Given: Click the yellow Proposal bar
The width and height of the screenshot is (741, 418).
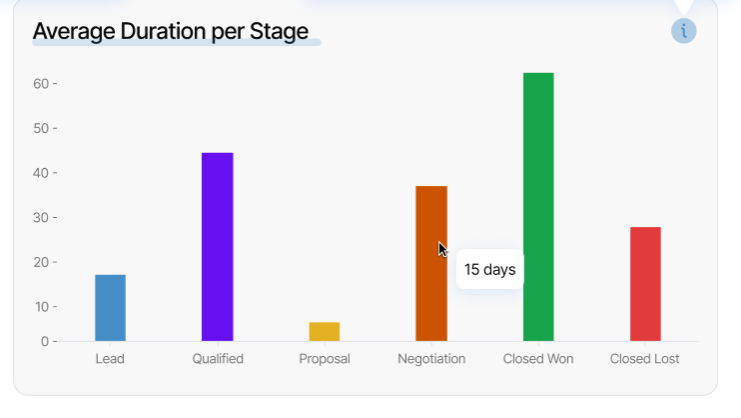Looking at the screenshot, I should click(324, 331).
